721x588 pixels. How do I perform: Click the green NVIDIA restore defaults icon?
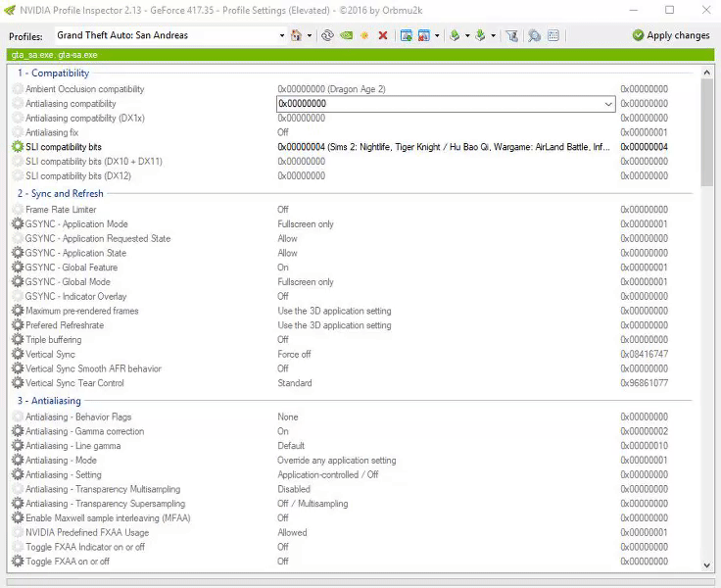(x=346, y=35)
